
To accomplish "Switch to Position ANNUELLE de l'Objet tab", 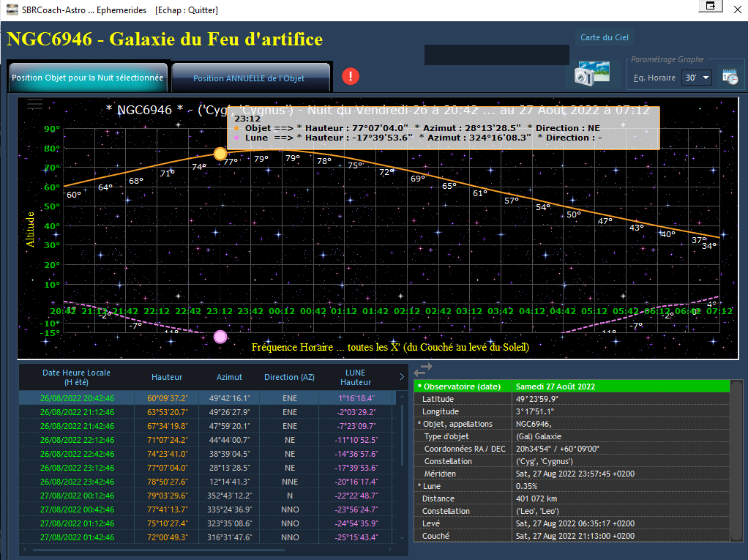I will coord(250,78).
